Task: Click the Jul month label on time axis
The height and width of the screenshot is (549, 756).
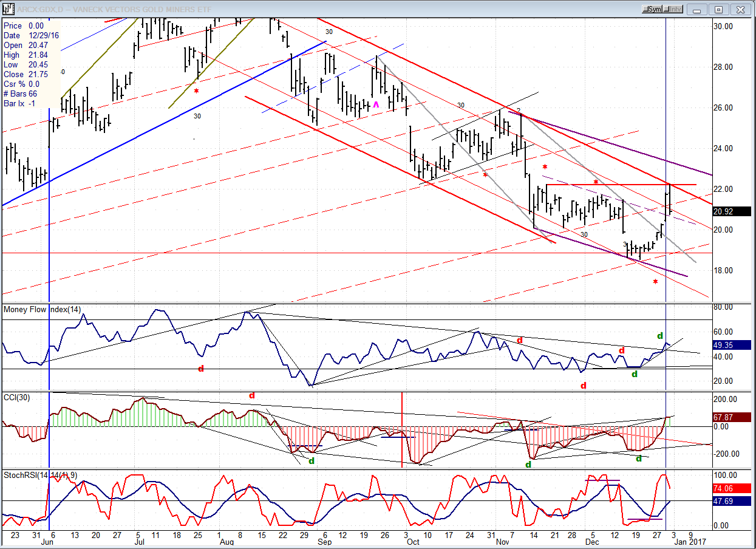Action: (x=139, y=542)
